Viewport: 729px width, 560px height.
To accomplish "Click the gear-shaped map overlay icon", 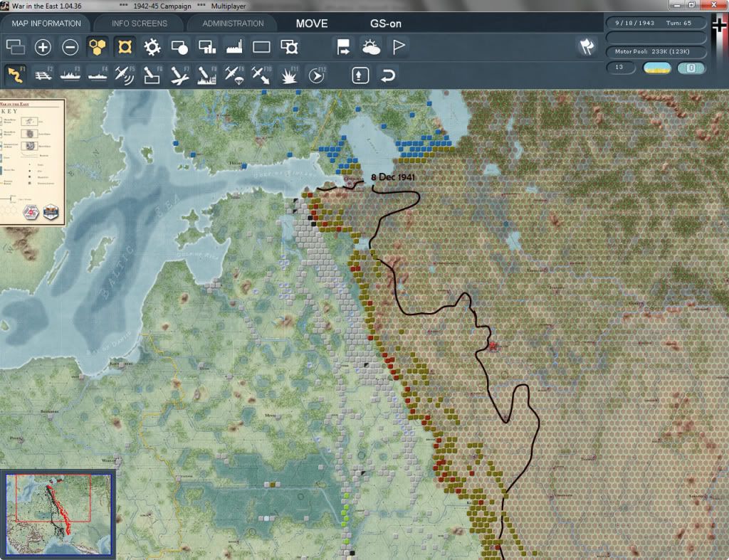I will pyautogui.click(x=152, y=47).
